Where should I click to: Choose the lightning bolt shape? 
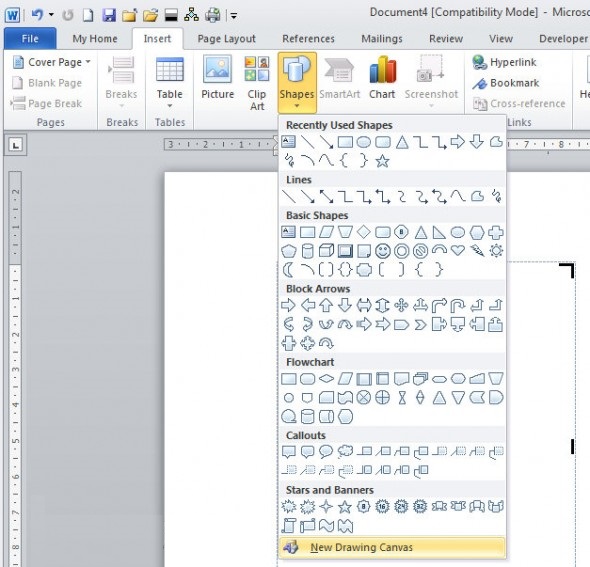[x=477, y=251]
